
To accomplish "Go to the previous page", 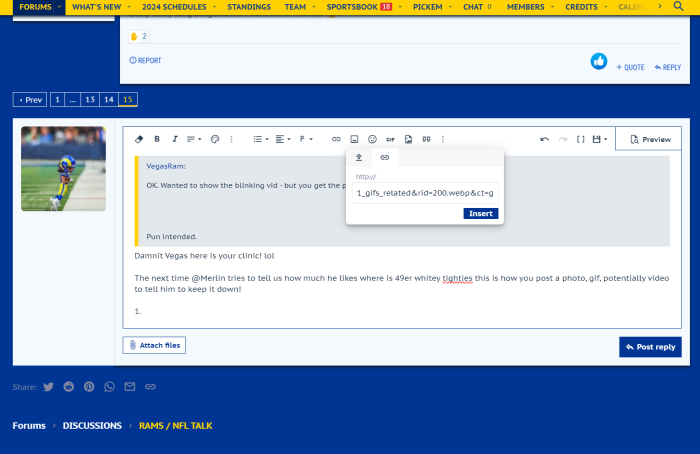I will (30, 100).
